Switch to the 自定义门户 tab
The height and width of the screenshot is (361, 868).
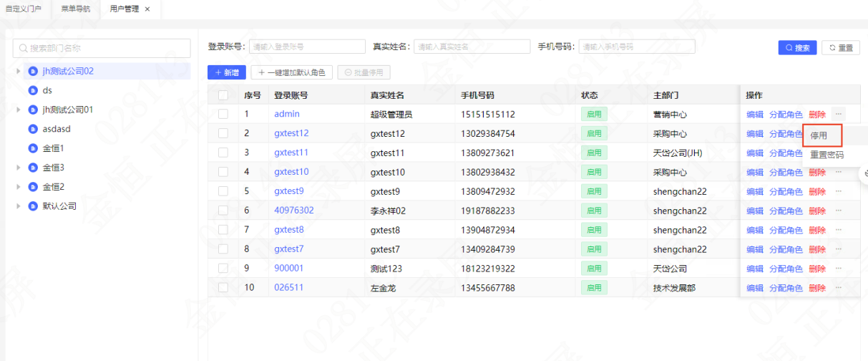[x=23, y=9]
